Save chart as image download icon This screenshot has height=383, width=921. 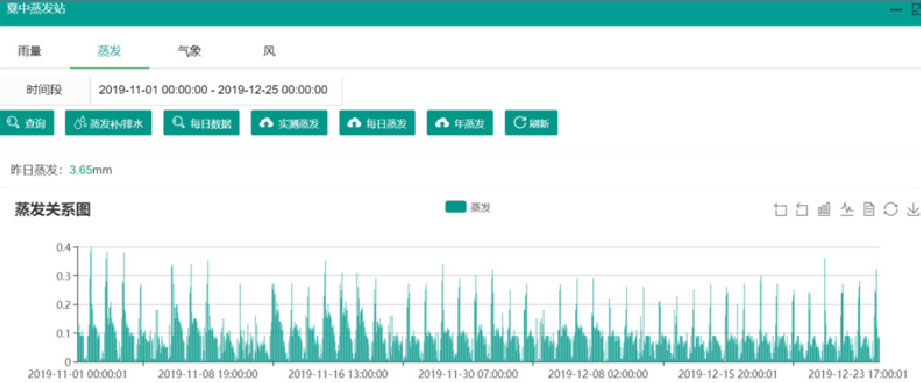pyautogui.click(x=913, y=209)
